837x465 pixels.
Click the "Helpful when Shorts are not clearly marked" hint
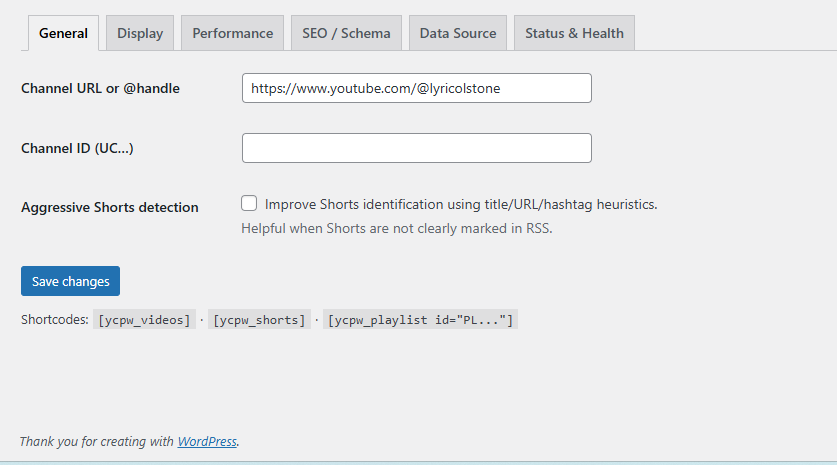pos(396,228)
